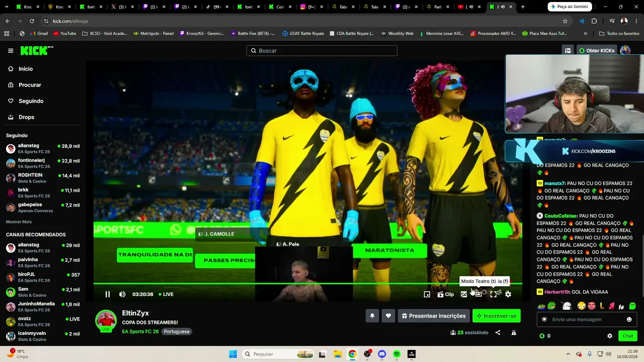Go back using the browser back arrow
This screenshot has width=644, height=362.
tap(8, 21)
